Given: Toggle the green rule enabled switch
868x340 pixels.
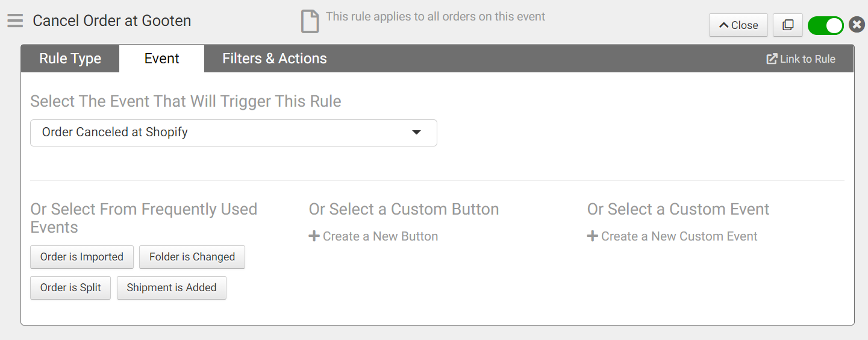Looking at the screenshot, I should [825, 25].
